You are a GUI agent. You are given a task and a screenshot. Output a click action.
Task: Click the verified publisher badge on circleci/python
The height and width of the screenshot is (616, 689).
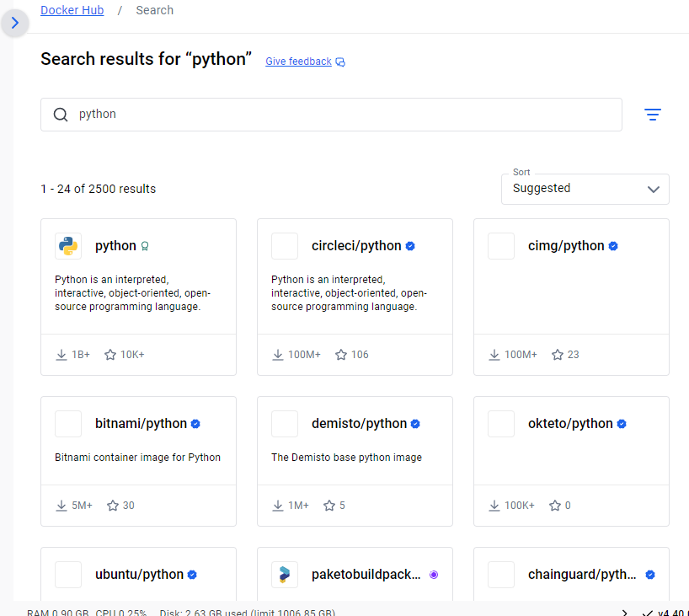point(410,246)
